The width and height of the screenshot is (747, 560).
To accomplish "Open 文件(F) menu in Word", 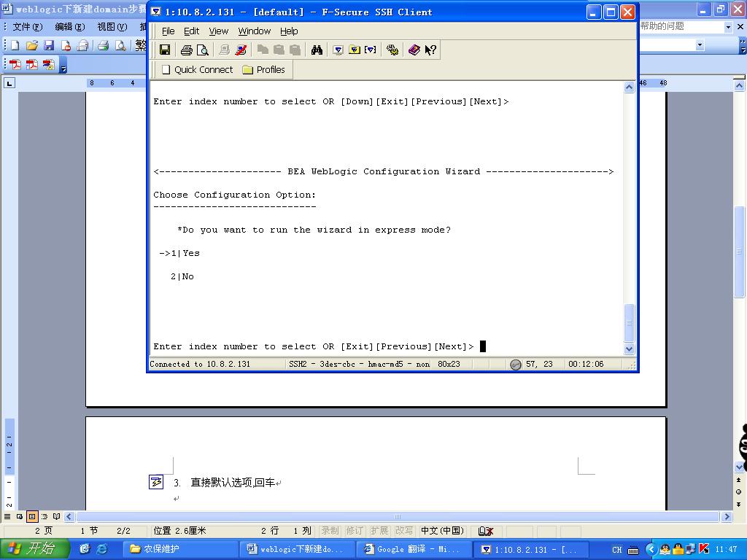I will [x=28, y=27].
